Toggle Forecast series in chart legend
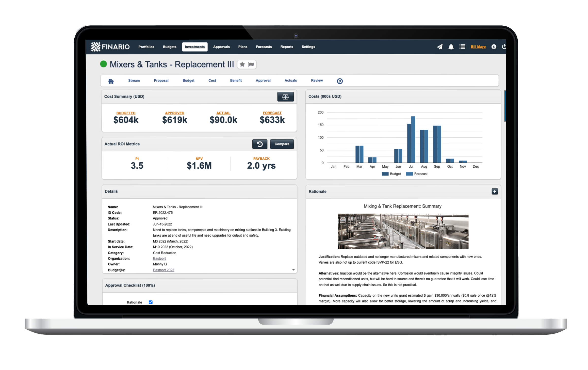Viewport: 588px width, 370px height. (417, 174)
